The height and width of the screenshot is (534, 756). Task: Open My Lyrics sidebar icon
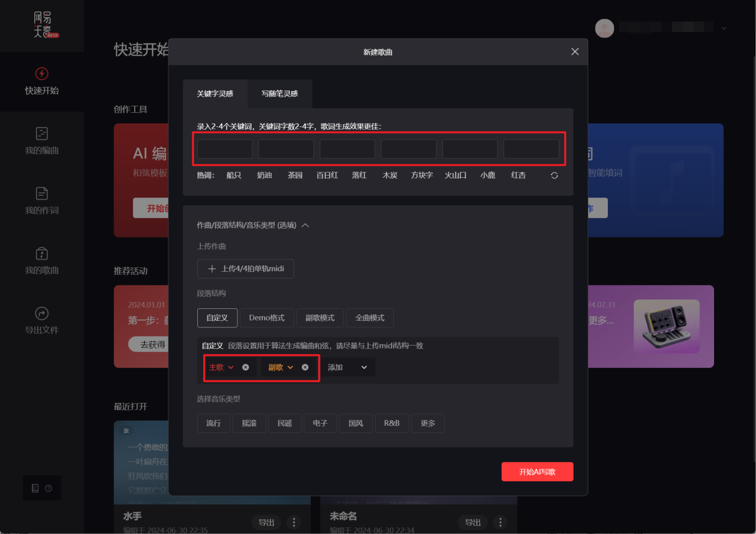41,193
